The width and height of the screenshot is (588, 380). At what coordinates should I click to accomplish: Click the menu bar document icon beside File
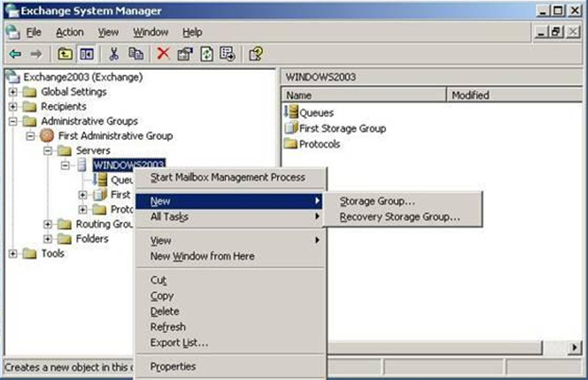click(x=12, y=32)
